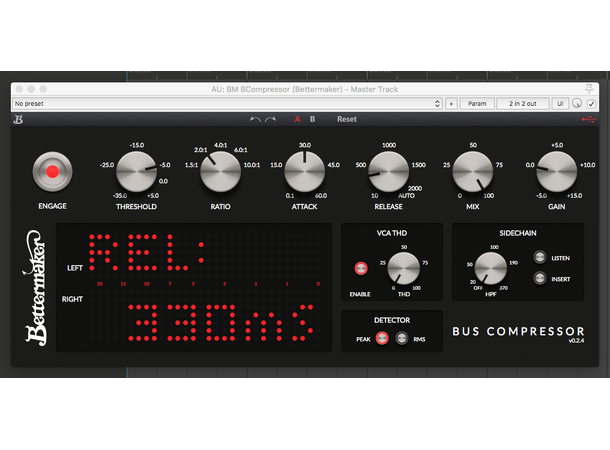
Task: Select the B comparison state
Action: [312, 119]
